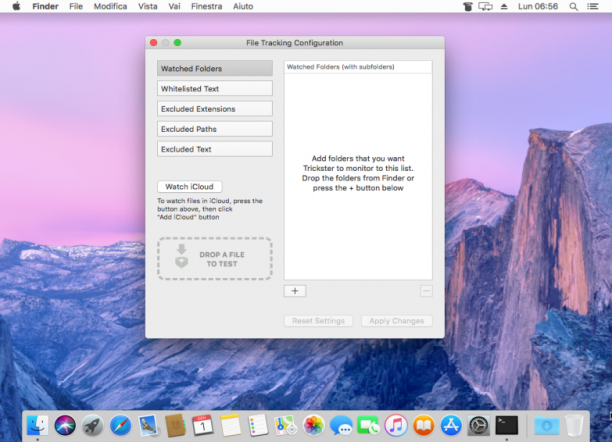This screenshot has width=612, height=442.
Task: Click Reset Settings button
Action: tap(318, 321)
